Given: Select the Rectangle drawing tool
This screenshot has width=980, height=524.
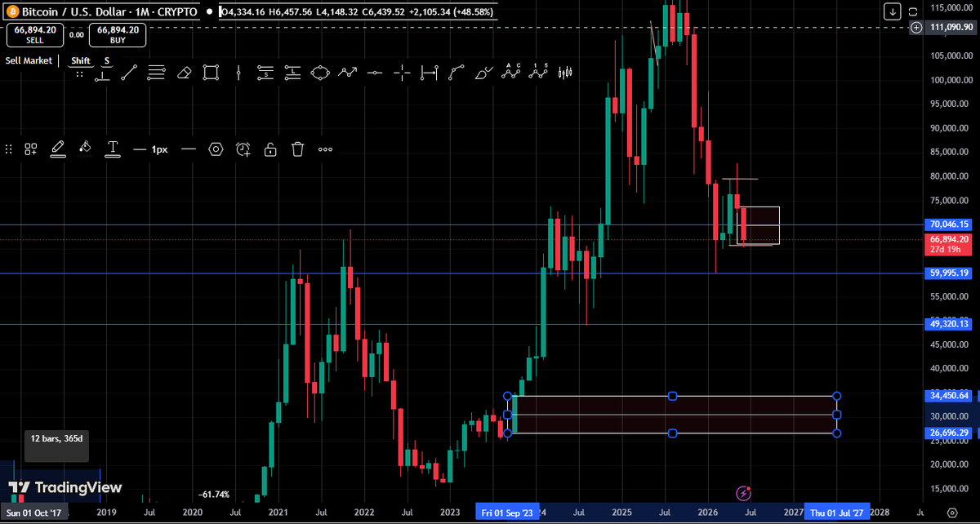Looking at the screenshot, I should coord(211,73).
